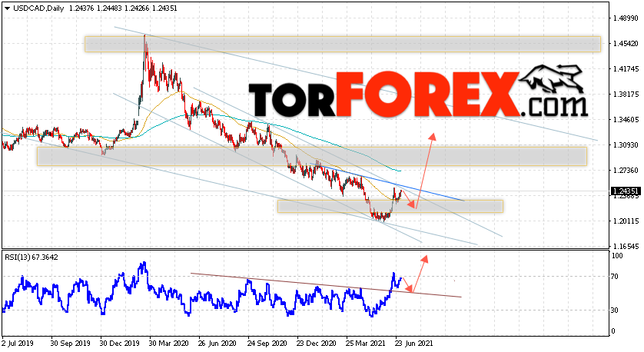
Task: Select price level 1.30930 on the scale
Action: [626, 145]
